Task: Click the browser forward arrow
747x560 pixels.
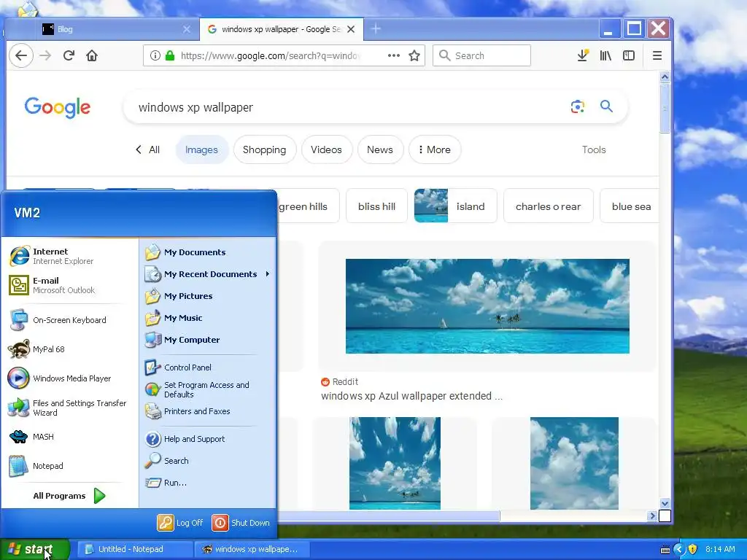Action: (45, 55)
